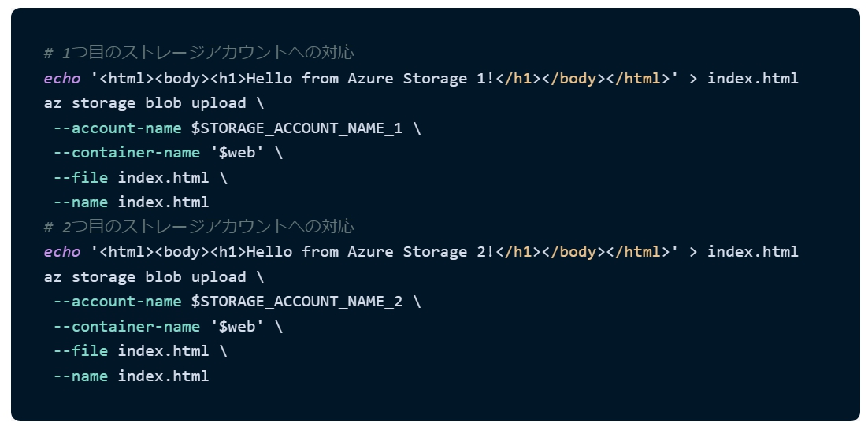The height and width of the screenshot is (426, 868).
Task: Click the first storage account comment line
Action: click(x=198, y=53)
